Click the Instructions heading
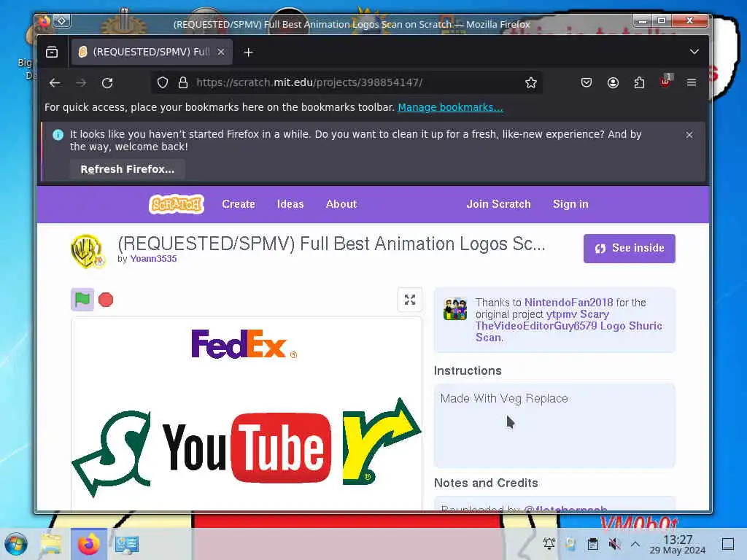 (x=468, y=370)
